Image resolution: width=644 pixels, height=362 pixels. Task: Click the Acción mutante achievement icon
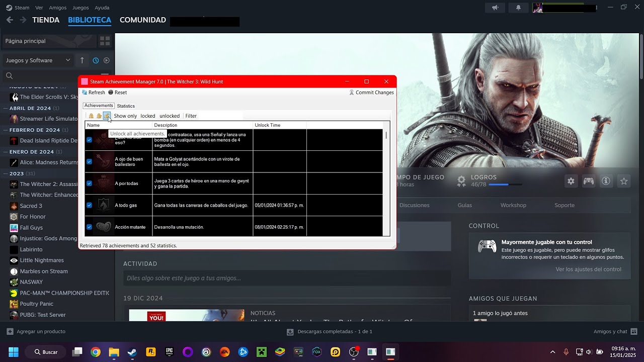[x=104, y=227]
